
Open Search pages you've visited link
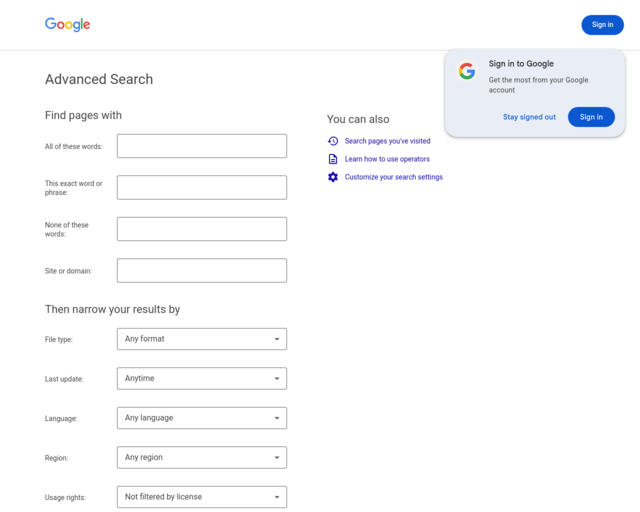(387, 141)
